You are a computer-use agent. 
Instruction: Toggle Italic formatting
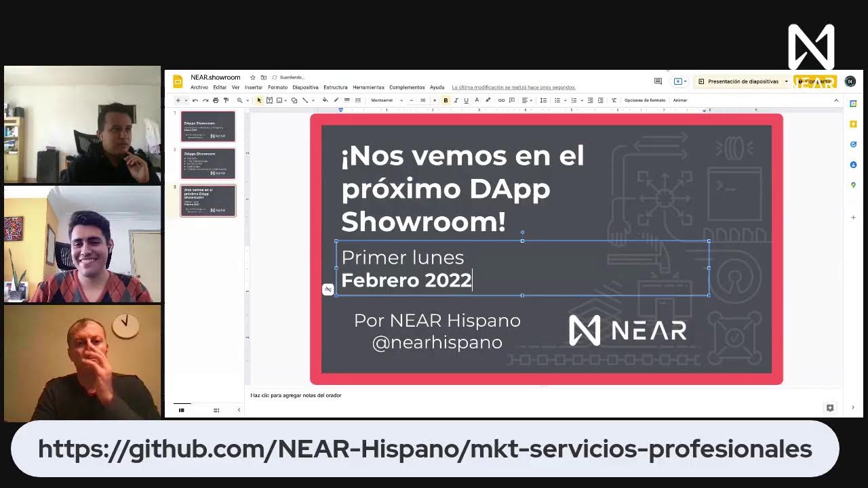tap(456, 100)
